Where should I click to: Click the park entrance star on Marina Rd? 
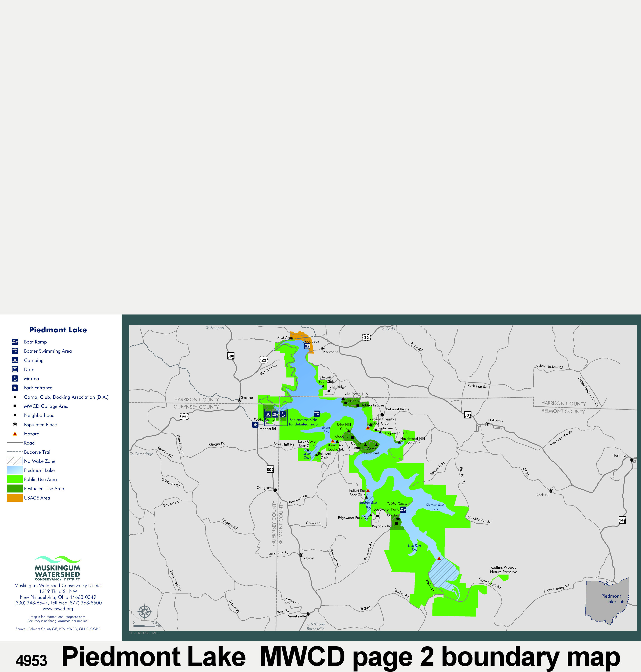pyautogui.click(x=255, y=424)
